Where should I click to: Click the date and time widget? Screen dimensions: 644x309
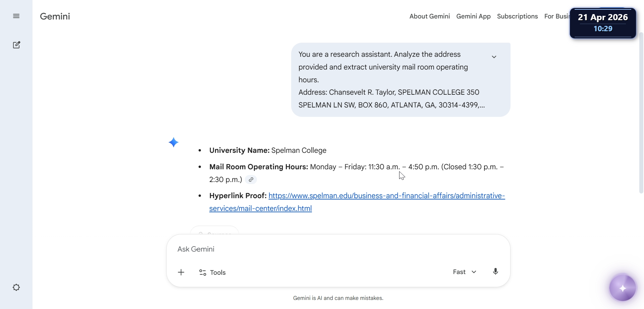[x=603, y=23]
